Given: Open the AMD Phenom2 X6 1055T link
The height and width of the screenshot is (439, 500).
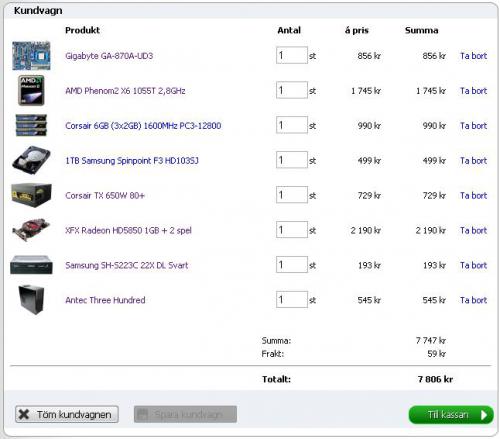Looking at the screenshot, I should point(125,91).
